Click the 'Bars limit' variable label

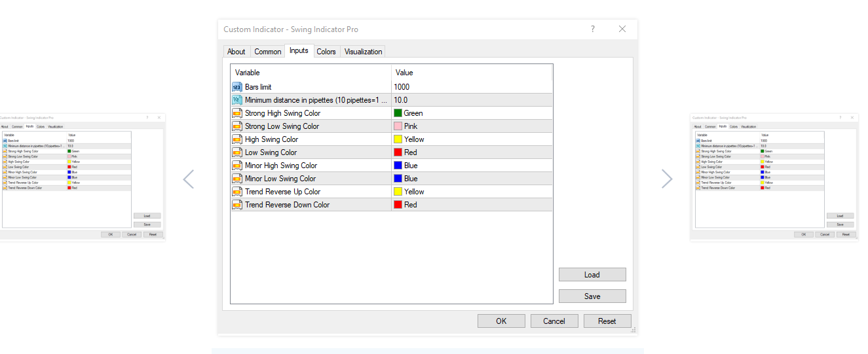point(258,87)
